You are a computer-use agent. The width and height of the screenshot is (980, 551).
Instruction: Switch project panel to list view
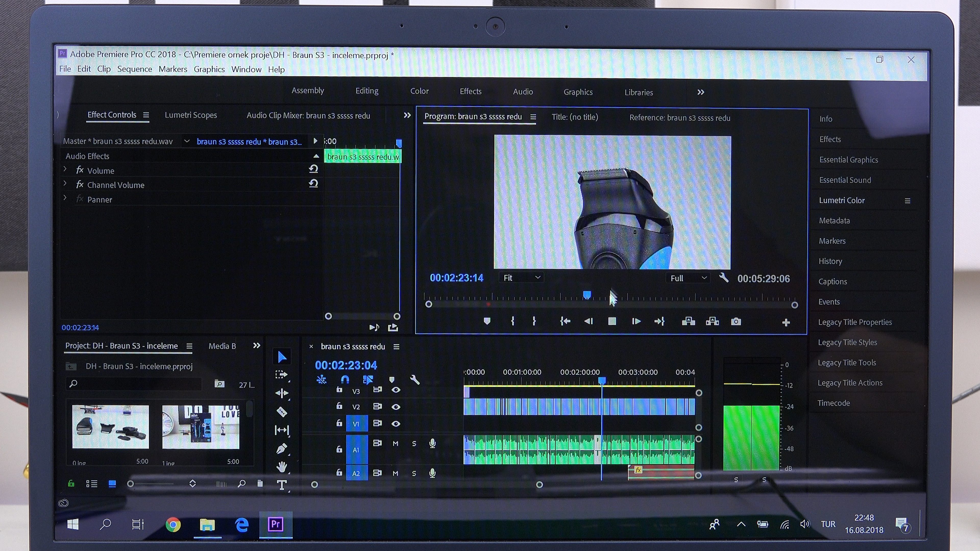92,484
